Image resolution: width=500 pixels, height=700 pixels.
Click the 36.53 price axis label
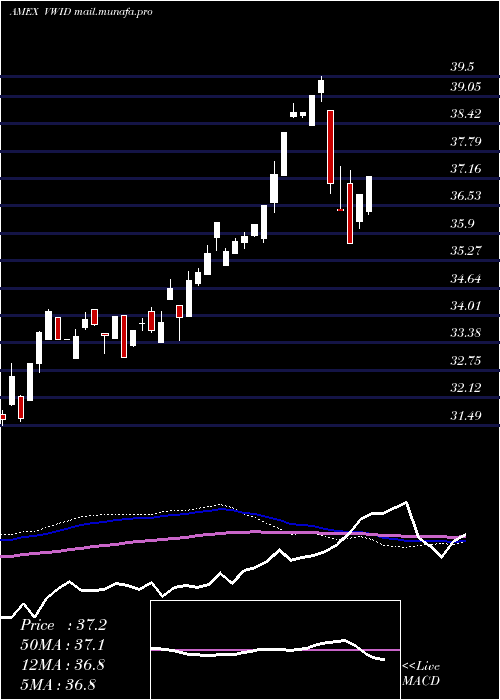[465, 196]
